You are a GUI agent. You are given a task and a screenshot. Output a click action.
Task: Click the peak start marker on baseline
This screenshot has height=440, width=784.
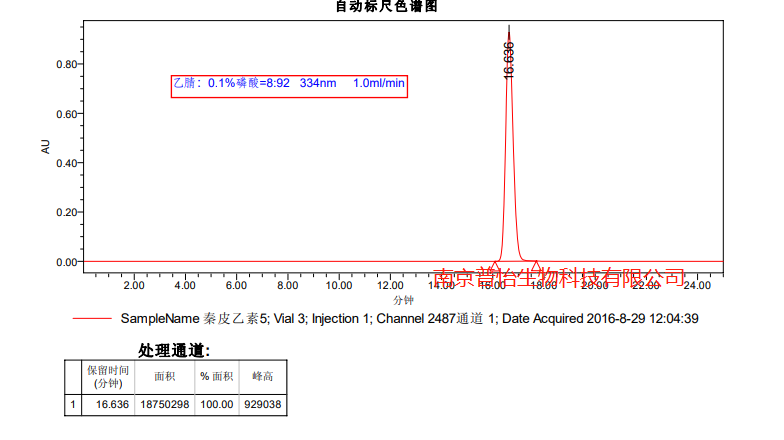[x=496, y=264]
